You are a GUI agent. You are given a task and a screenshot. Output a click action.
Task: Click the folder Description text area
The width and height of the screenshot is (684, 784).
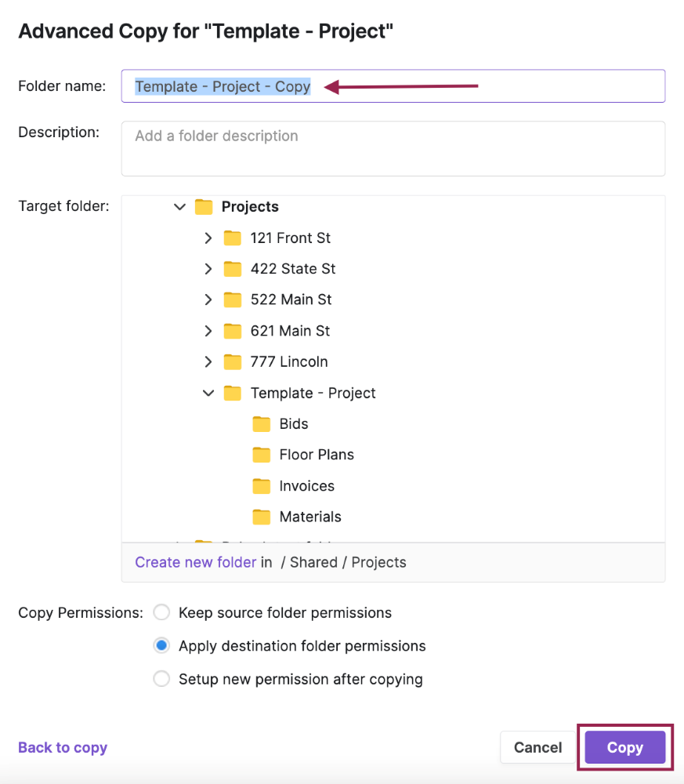point(393,148)
